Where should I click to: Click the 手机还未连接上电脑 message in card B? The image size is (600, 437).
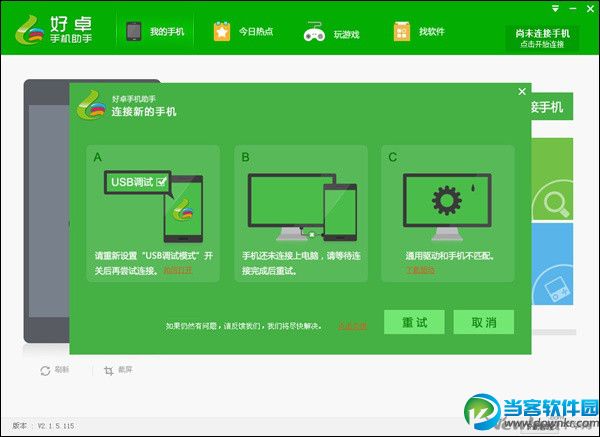pyautogui.click(x=301, y=263)
